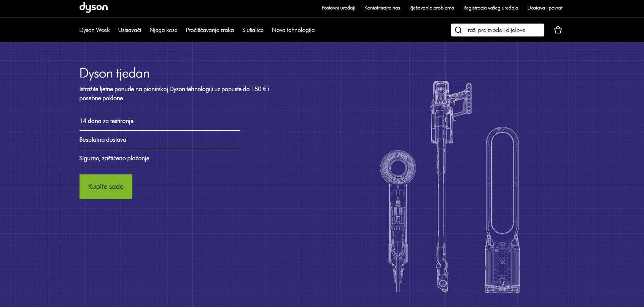Click the 'Istražite ljetne ponude' promo paragraph

[174, 93]
